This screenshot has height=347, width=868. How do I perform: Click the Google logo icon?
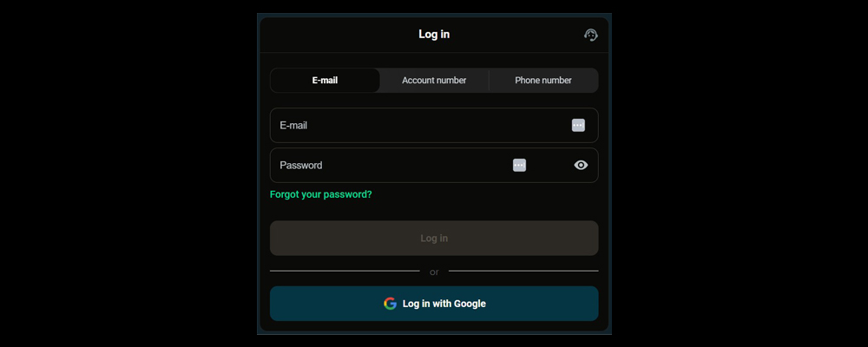391,304
